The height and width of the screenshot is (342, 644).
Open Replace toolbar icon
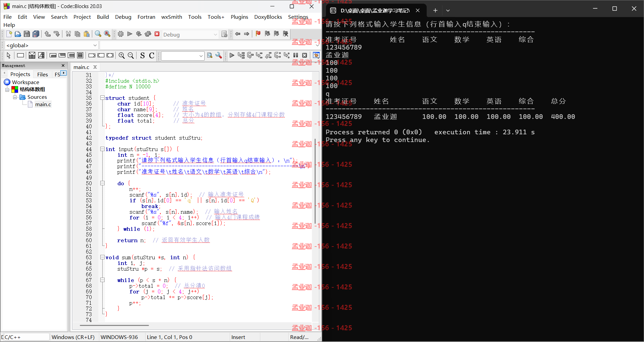click(x=107, y=34)
